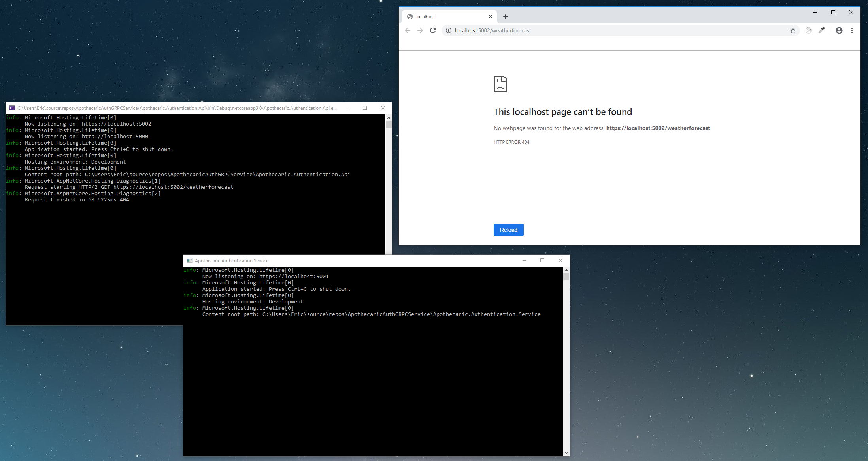Click the blue Reload button
The image size is (868, 461).
coord(508,230)
